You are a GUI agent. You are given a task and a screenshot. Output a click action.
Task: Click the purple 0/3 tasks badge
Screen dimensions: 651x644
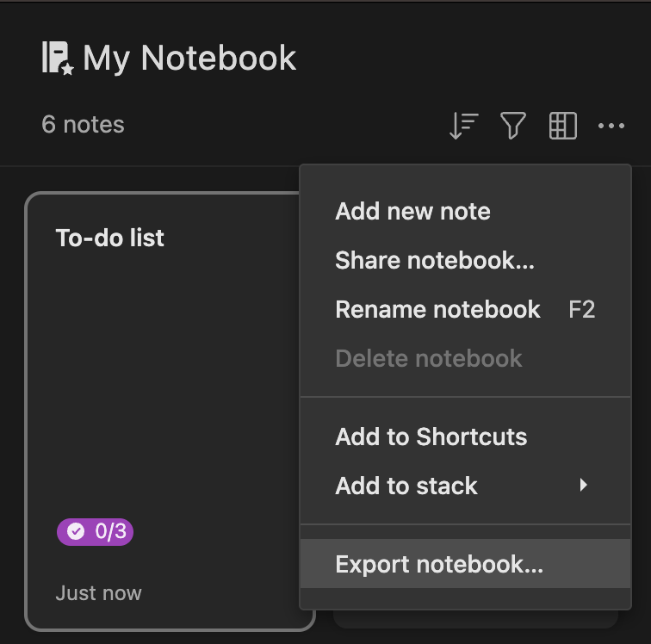coord(95,531)
